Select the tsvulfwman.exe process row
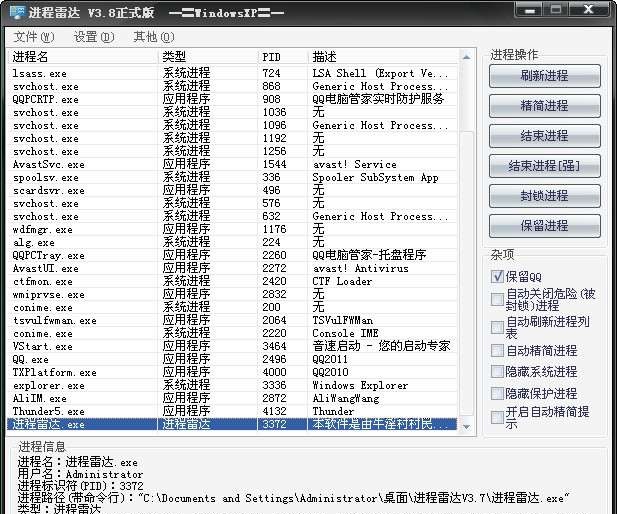 (x=232, y=320)
